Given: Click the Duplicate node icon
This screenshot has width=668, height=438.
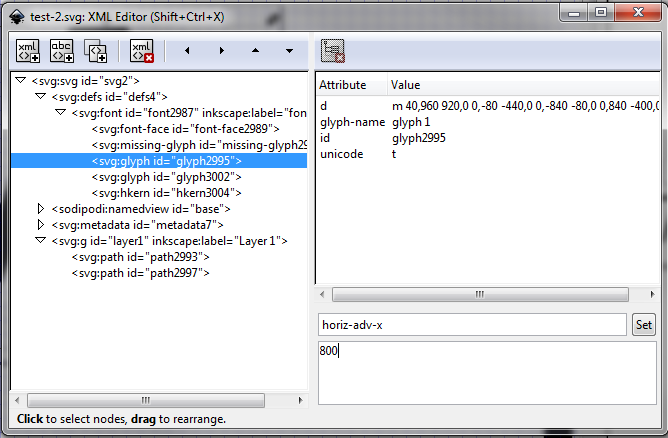Looking at the screenshot, I should point(95,50).
